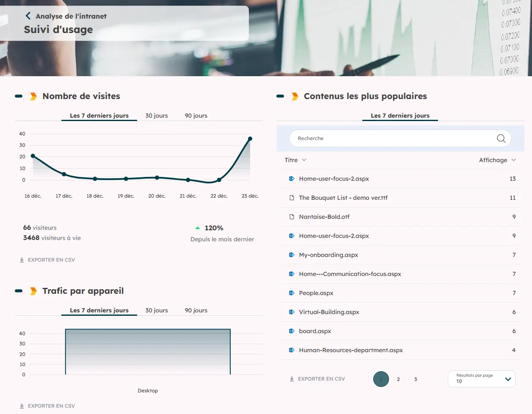Select the "90 jours" tab under Trafic par appareil
The image size is (532, 414).
point(196,310)
